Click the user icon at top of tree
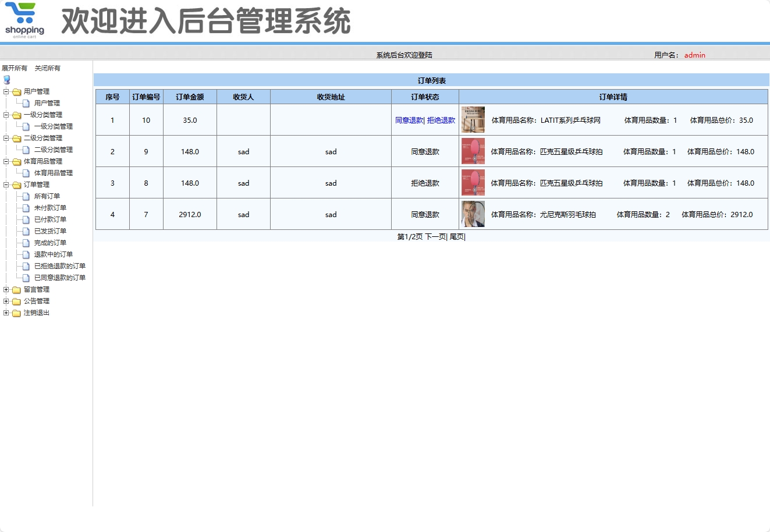This screenshot has width=770, height=532. pos(6,80)
